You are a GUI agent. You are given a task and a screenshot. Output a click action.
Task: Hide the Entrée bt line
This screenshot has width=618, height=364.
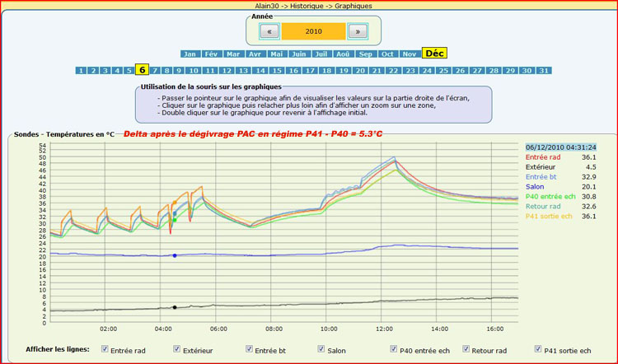250,349
